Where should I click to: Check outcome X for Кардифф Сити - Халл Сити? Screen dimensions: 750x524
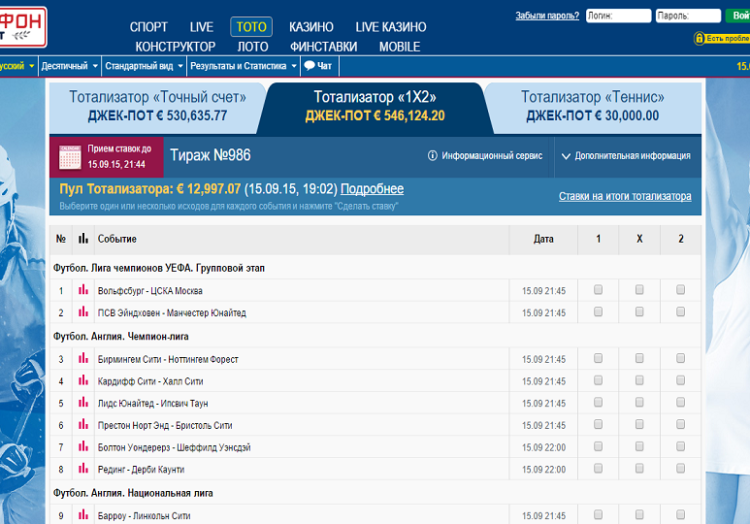click(x=639, y=380)
